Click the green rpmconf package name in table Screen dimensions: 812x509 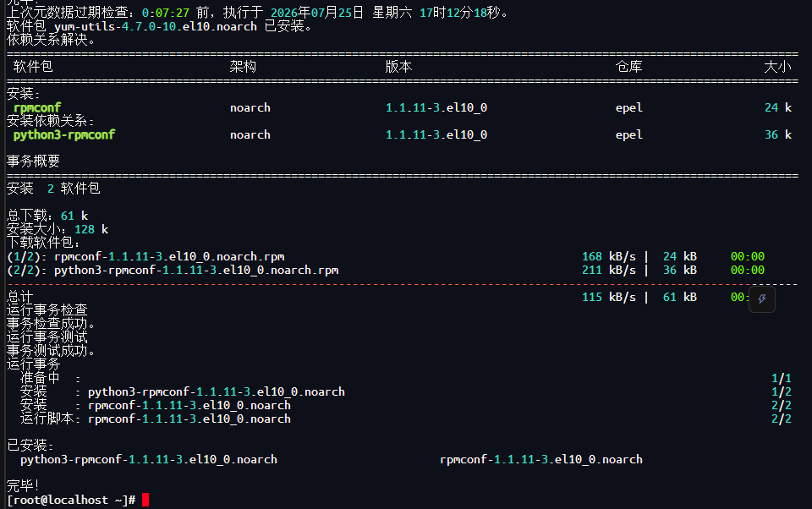37,107
